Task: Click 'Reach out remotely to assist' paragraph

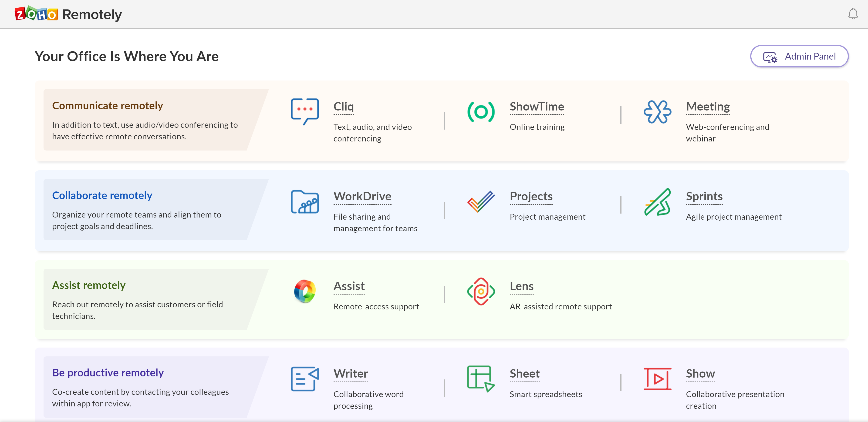Action: [137, 310]
